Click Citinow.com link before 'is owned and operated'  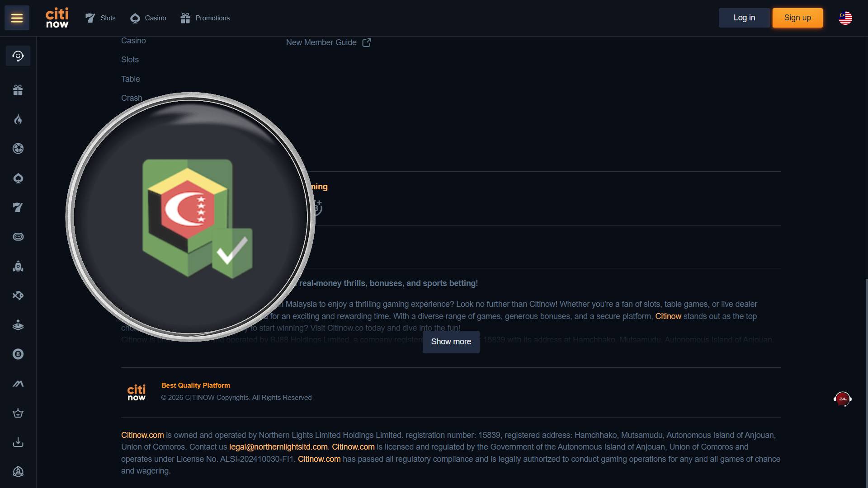[x=142, y=435]
